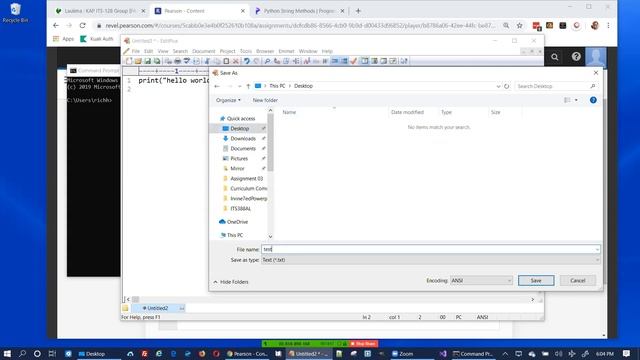Screen dimensions: 640x360
Task: Click New folder button
Action: (265, 100)
